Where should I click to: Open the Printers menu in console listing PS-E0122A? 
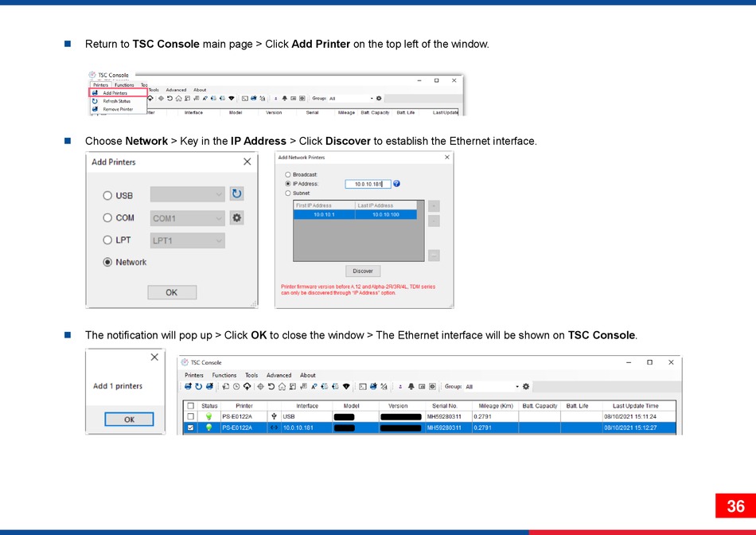tap(194, 375)
